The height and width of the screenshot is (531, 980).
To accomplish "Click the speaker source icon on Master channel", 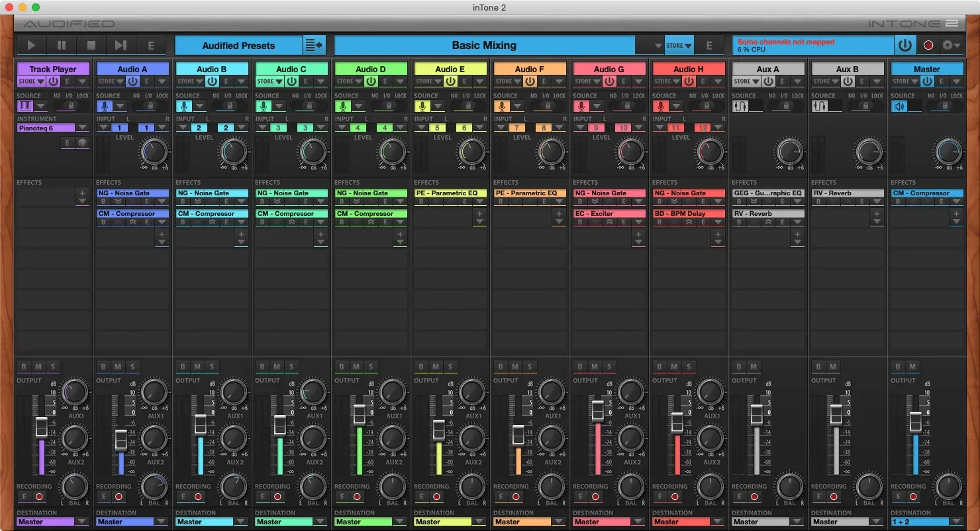I will [x=899, y=106].
